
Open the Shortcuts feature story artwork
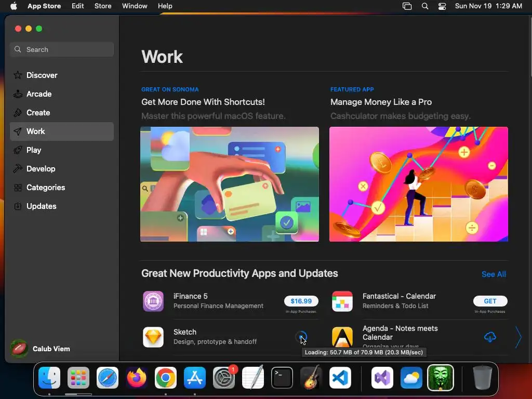pos(229,184)
